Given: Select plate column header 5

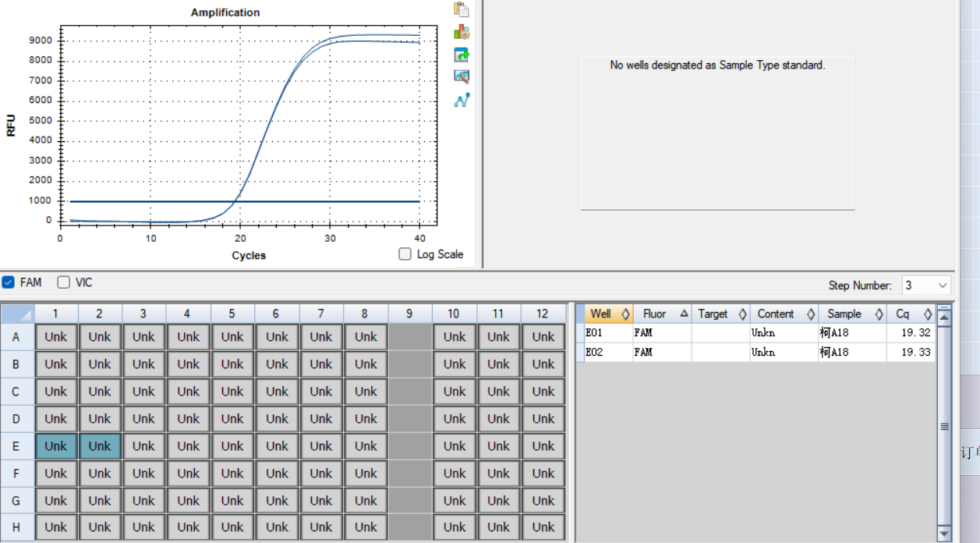Looking at the screenshot, I should pyautogui.click(x=232, y=314).
